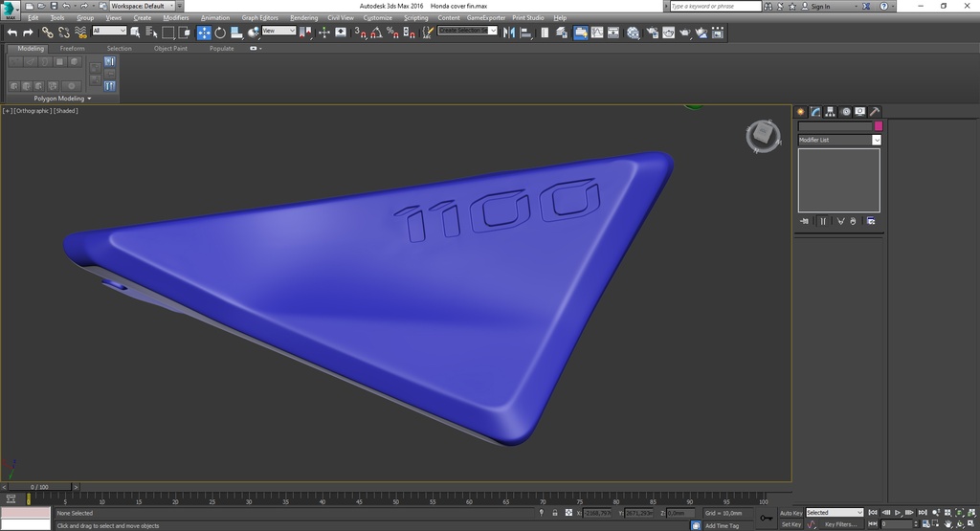Open the key mode Selected dropdown
The height and width of the screenshot is (531, 980).
tap(835, 512)
